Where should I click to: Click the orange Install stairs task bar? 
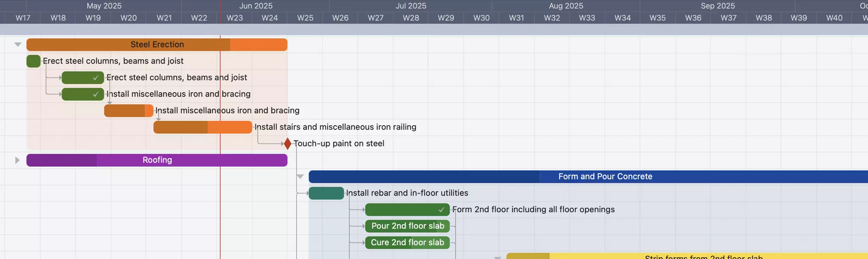203,127
